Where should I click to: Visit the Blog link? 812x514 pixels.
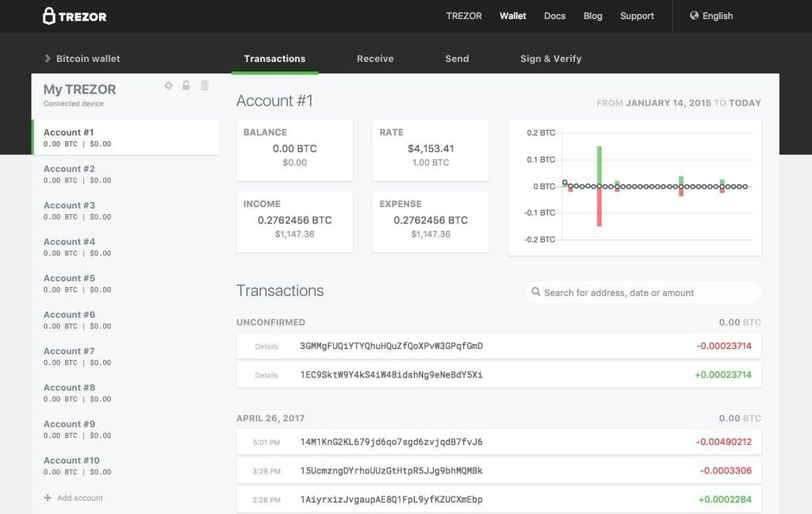pos(593,16)
